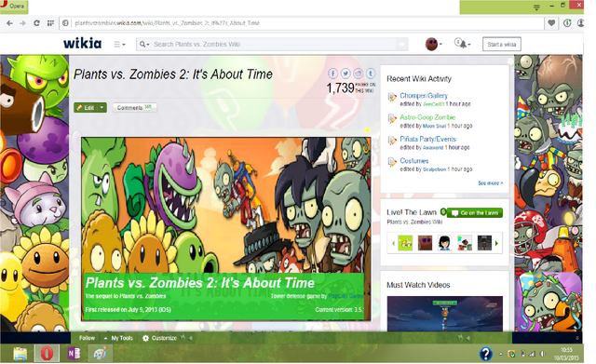Expand My Tools in bottom toolbar

[x=118, y=338]
